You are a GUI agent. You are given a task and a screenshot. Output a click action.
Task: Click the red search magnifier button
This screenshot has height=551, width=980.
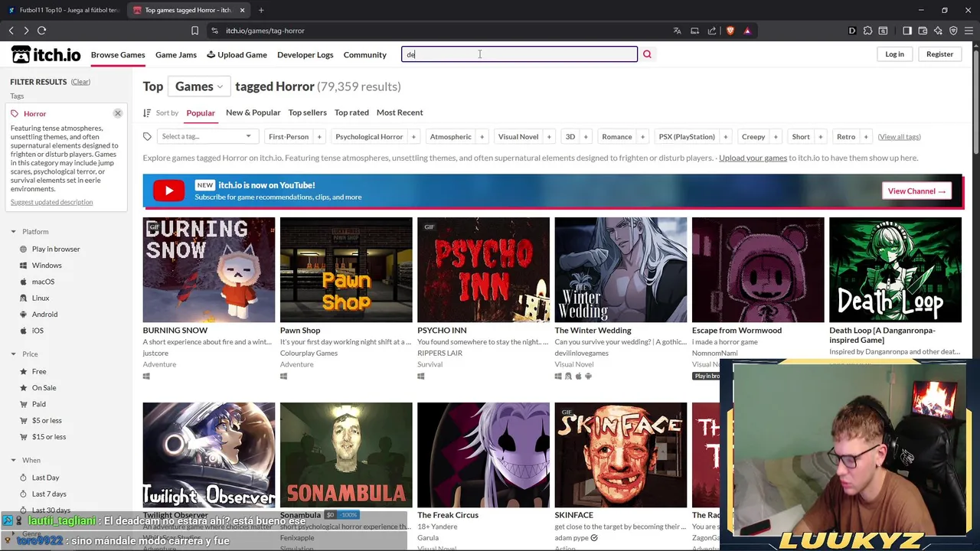pyautogui.click(x=647, y=54)
